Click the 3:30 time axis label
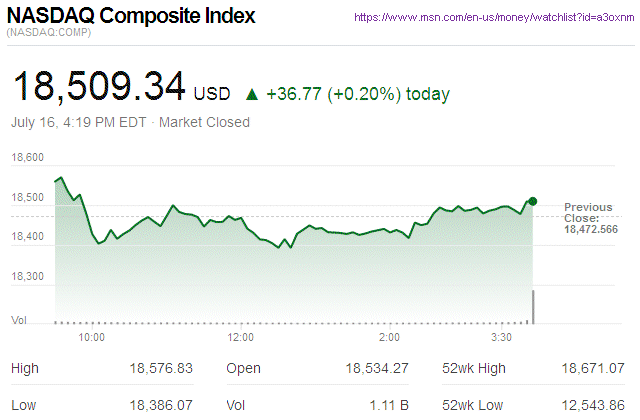 (503, 337)
